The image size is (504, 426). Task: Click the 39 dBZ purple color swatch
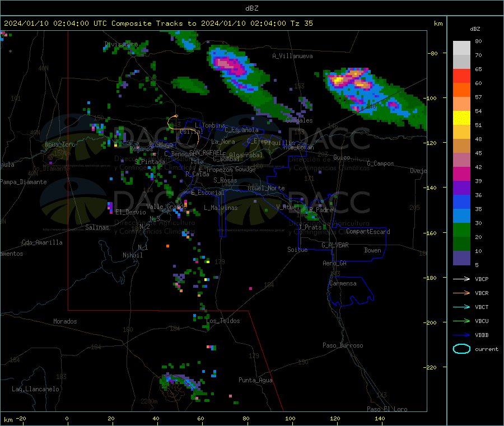pyautogui.click(x=461, y=188)
